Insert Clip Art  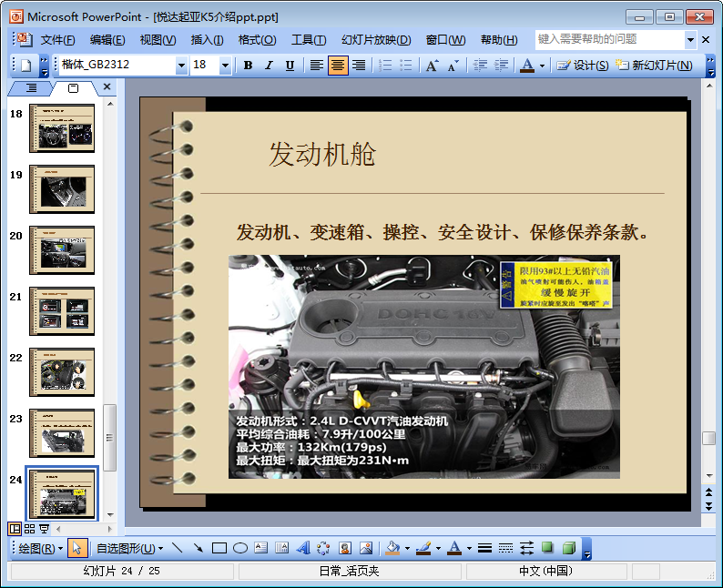click(x=345, y=548)
